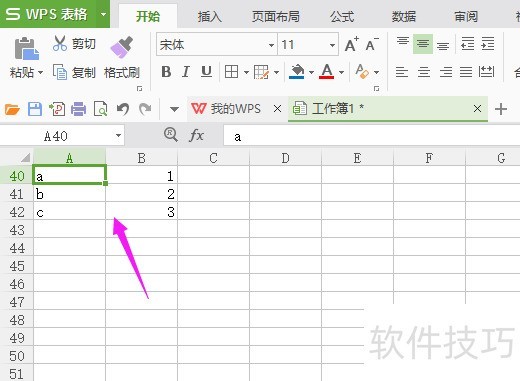Click the fx insert function icon
The image size is (520, 381).
point(196,135)
